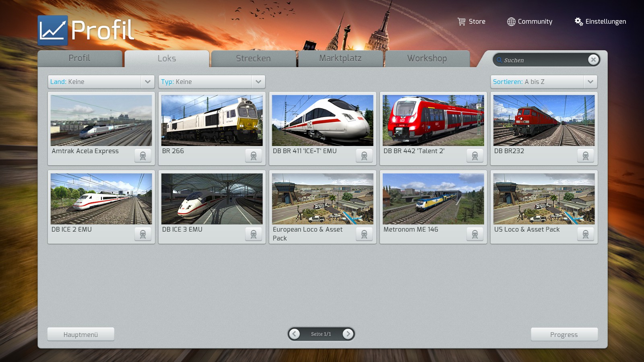Open the Land filter dropdown

tap(101, 82)
